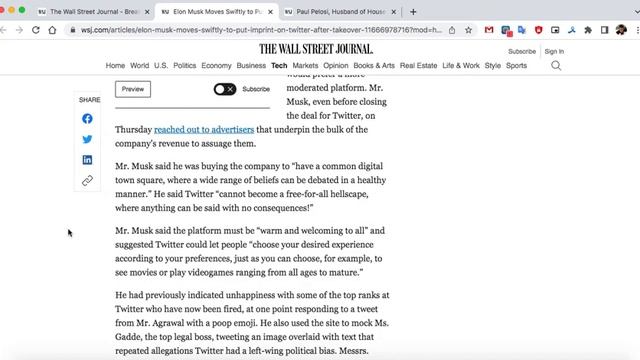Open the Google Translate extension
This screenshot has height=360, width=640.
click(x=522, y=30)
